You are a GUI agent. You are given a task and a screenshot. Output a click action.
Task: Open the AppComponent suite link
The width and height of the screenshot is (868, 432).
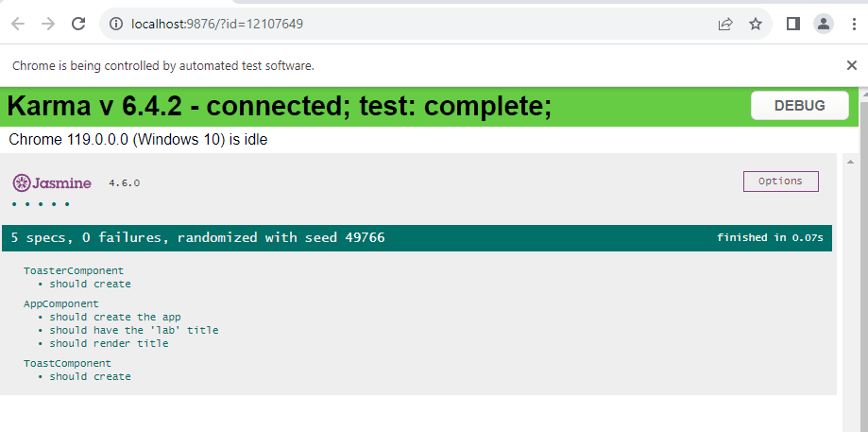coord(61,303)
